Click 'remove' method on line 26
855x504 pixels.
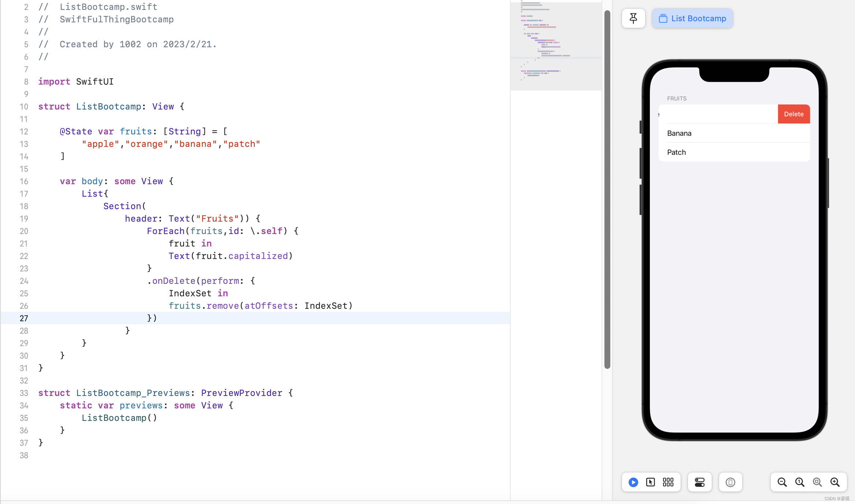(x=223, y=306)
